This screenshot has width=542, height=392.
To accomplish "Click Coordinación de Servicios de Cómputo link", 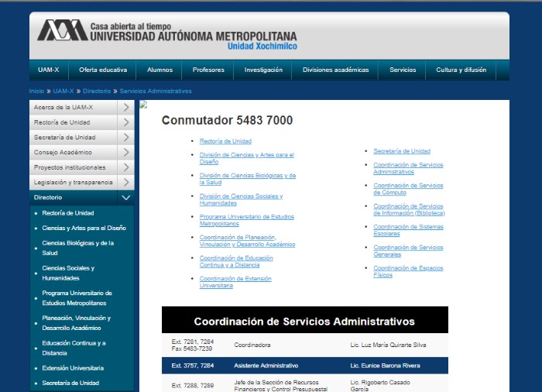I will click(x=408, y=189).
